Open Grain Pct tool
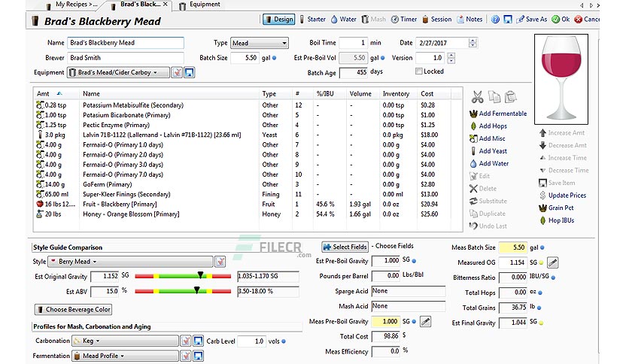The image size is (629, 364). [x=556, y=208]
